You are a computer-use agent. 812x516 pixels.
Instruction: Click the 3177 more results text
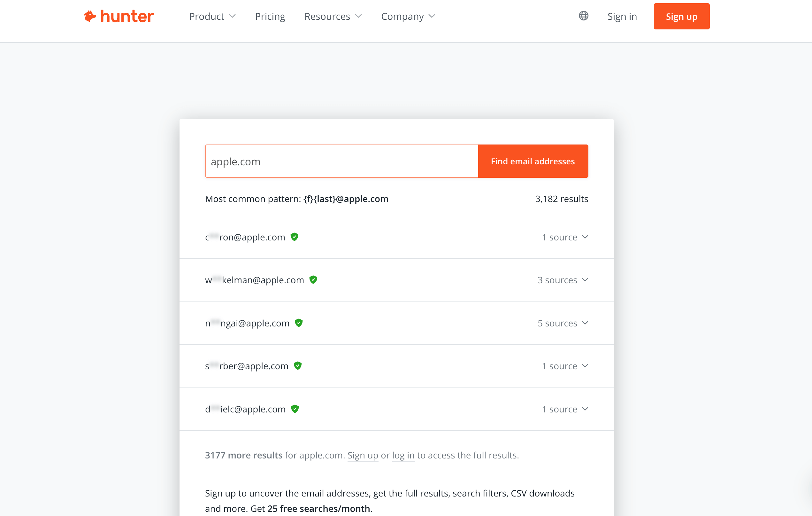pyautogui.click(x=243, y=455)
